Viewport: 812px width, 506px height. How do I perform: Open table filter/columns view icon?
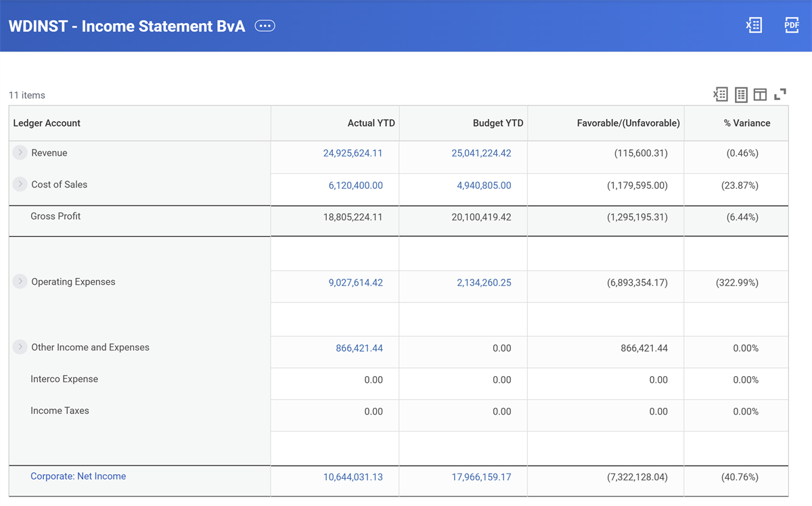click(x=741, y=95)
